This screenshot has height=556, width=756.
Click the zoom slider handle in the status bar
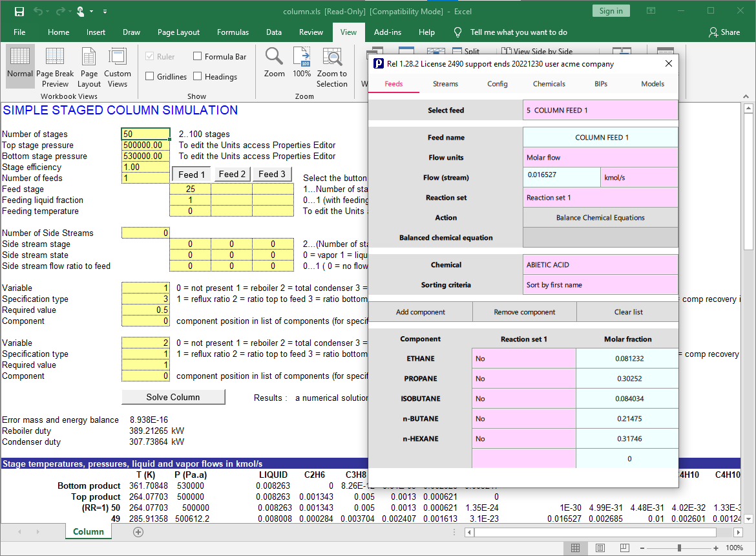coord(679,548)
